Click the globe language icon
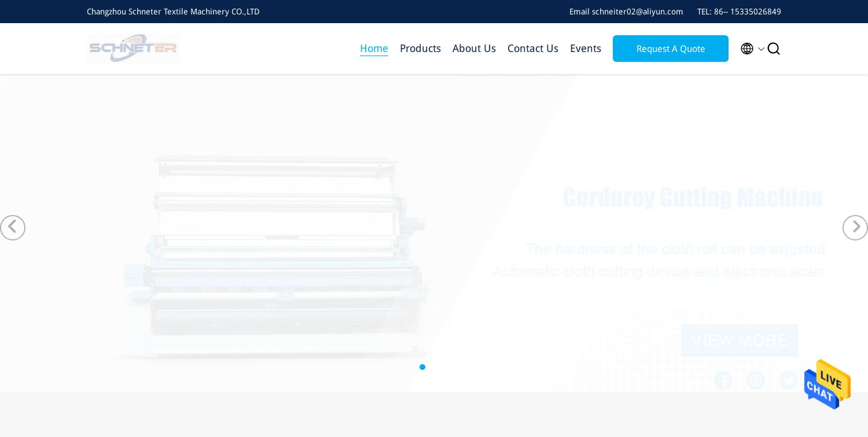868x437 pixels. coord(747,49)
